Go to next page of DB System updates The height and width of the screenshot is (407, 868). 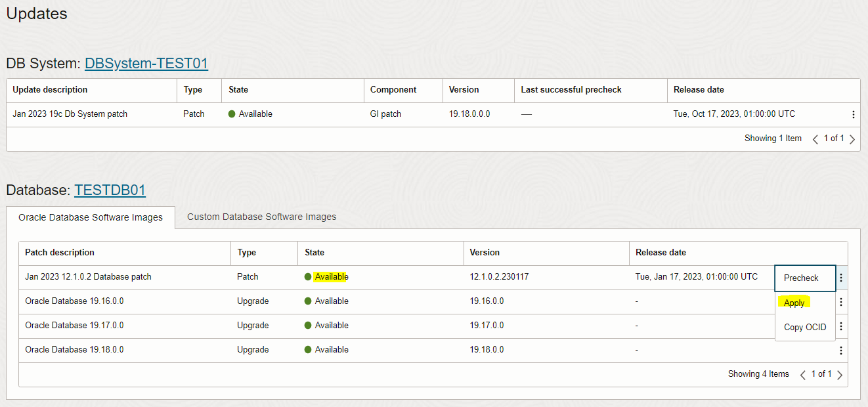tap(852, 139)
